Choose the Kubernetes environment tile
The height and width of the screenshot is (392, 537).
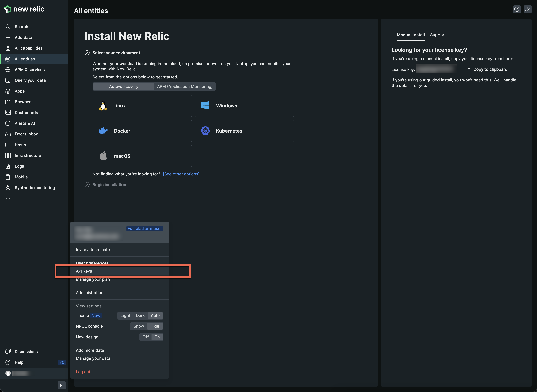244,131
